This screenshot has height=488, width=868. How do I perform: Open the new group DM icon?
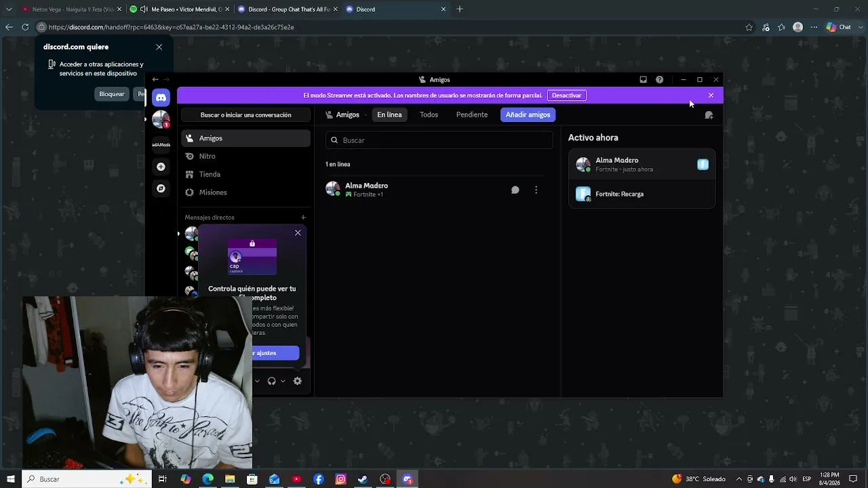709,115
